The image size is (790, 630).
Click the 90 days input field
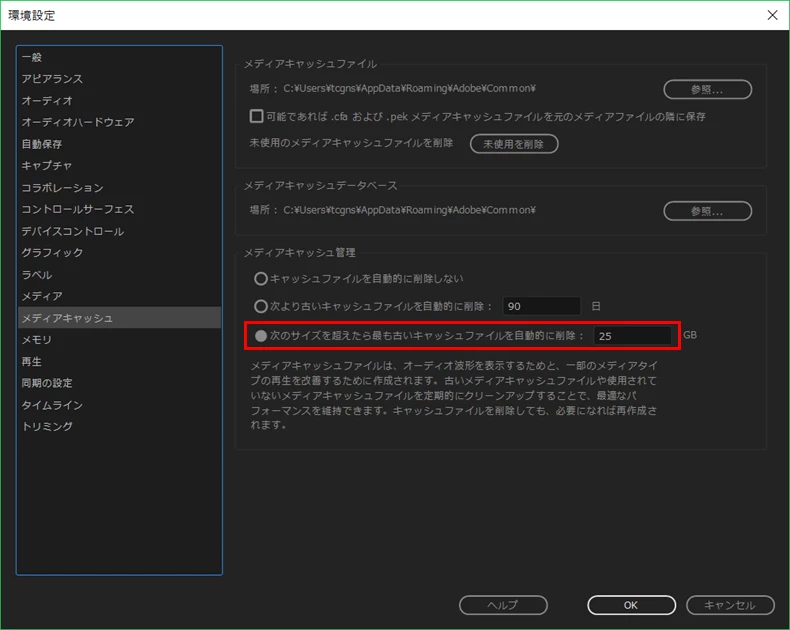click(x=542, y=306)
